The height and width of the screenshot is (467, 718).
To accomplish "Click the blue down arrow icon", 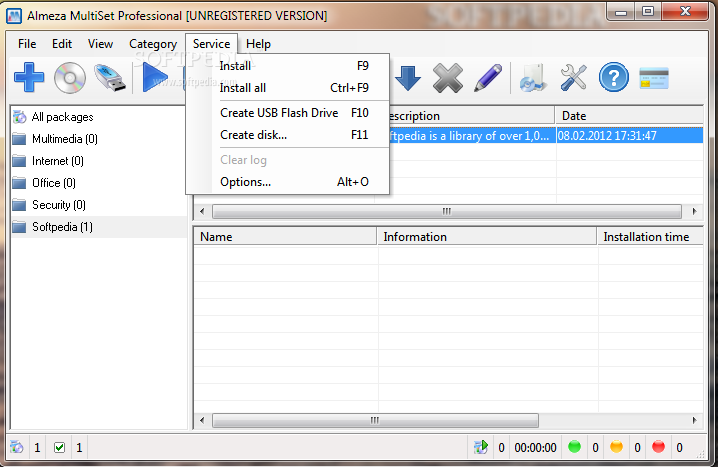I will (408, 77).
